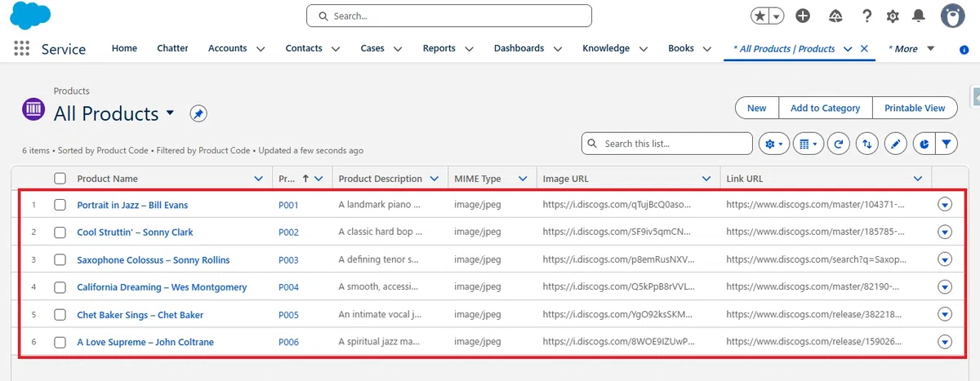Open row actions for A Love Supreme
The width and height of the screenshot is (980, 381).
945,342
